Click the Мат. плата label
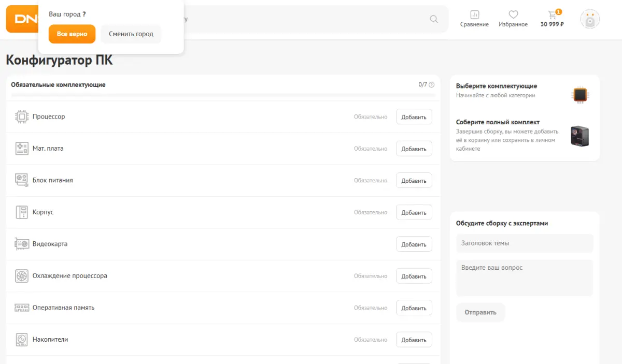The width and height of the screenshot is (622, 364). click(48, 149)
